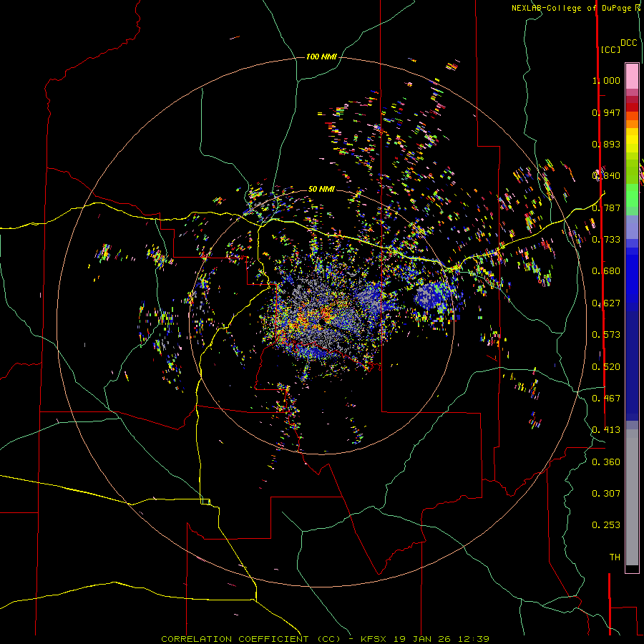Click the 0.947 color scale value
The height and width of the screenshot is (644, 644).
[606, 112]
